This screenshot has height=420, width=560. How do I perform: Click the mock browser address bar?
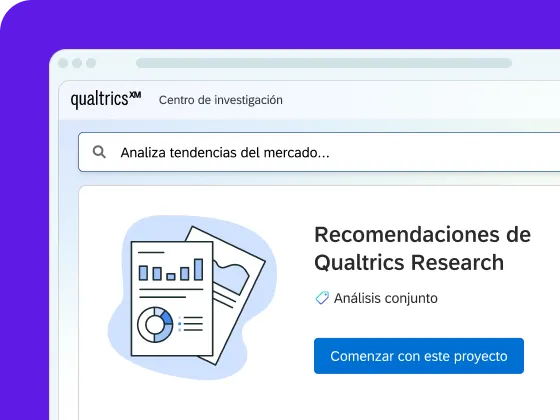pyautogui.click(x=324, y=63)
